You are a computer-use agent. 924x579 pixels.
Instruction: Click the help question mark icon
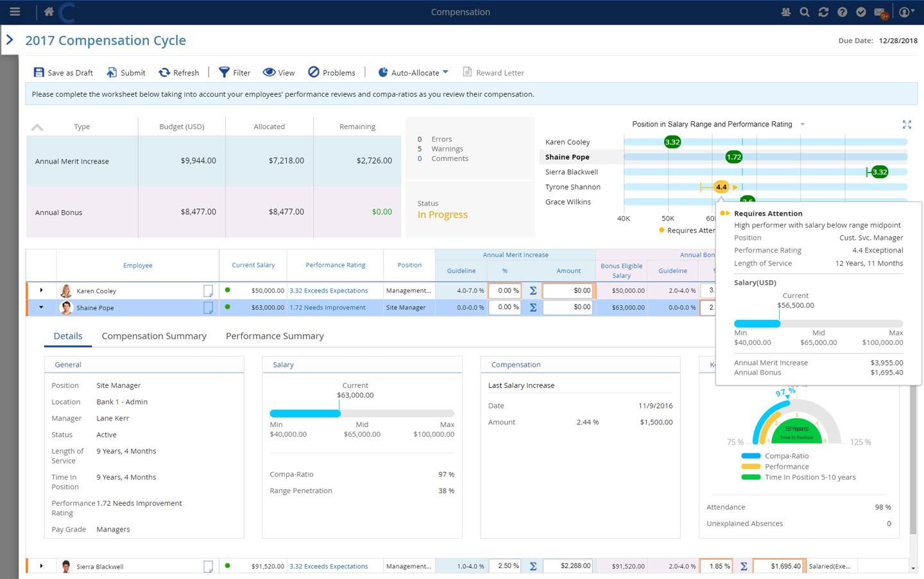coord(843,12)
